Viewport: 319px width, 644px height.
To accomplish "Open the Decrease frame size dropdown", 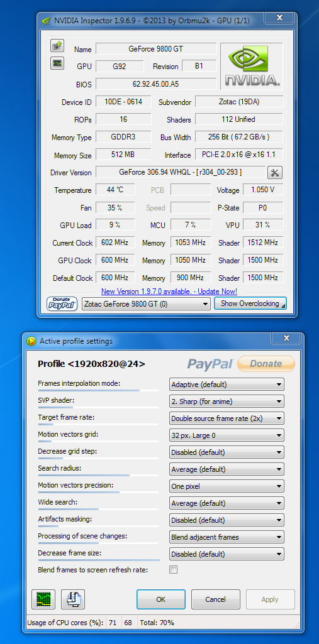I will pos(227,554).
